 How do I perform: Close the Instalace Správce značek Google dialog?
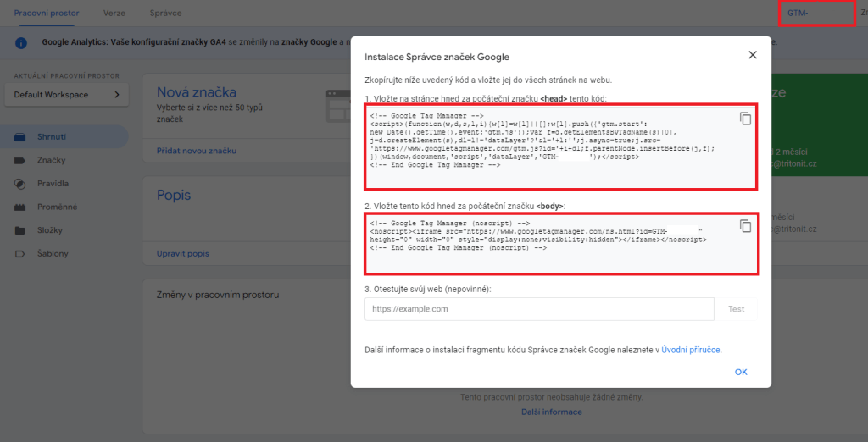753,55
